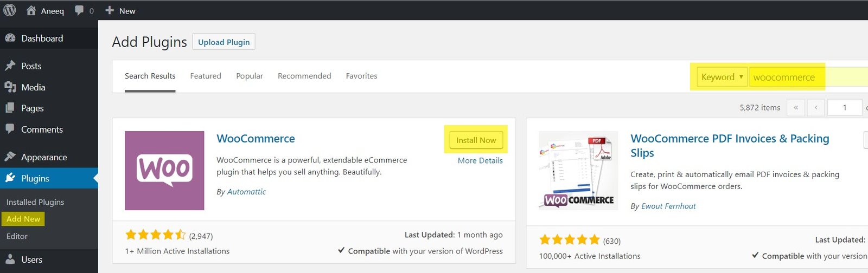The height and width of the screenshot is (273, 868).
Task: Click the WooCommerce purple logo thumbnail
Action: click(164, 171)
